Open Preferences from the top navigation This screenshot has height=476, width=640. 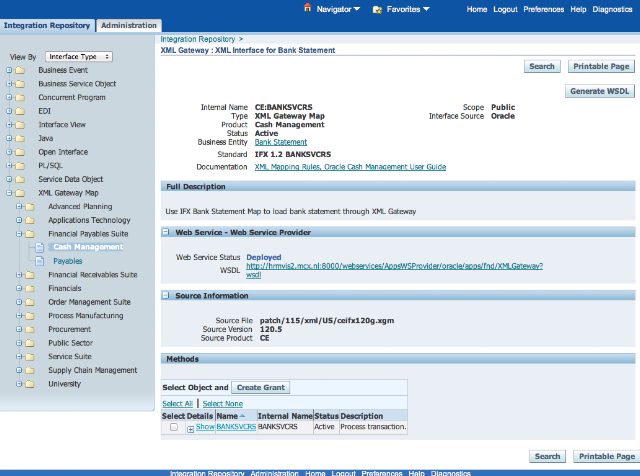point(544,9)
